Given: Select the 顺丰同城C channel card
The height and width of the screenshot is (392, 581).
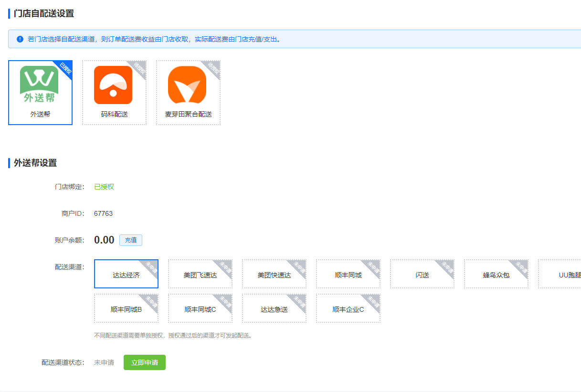Looking at the screenshot, I should [x=200, y=308].
